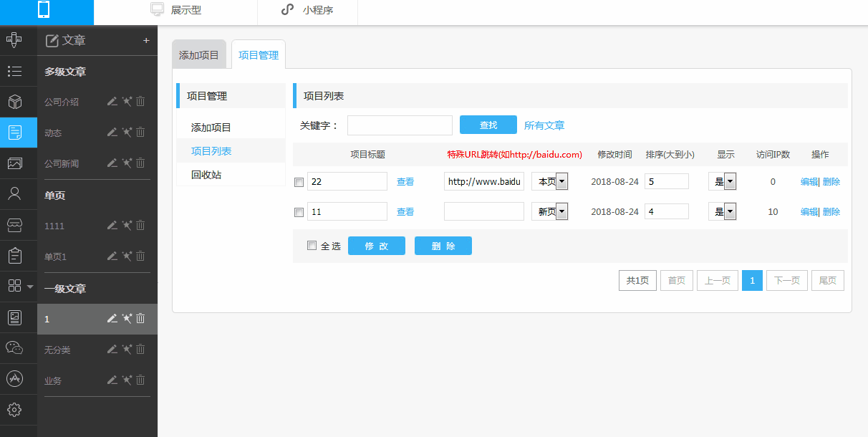Open the clipboard form sidebar icon

[x=14, y=255]
